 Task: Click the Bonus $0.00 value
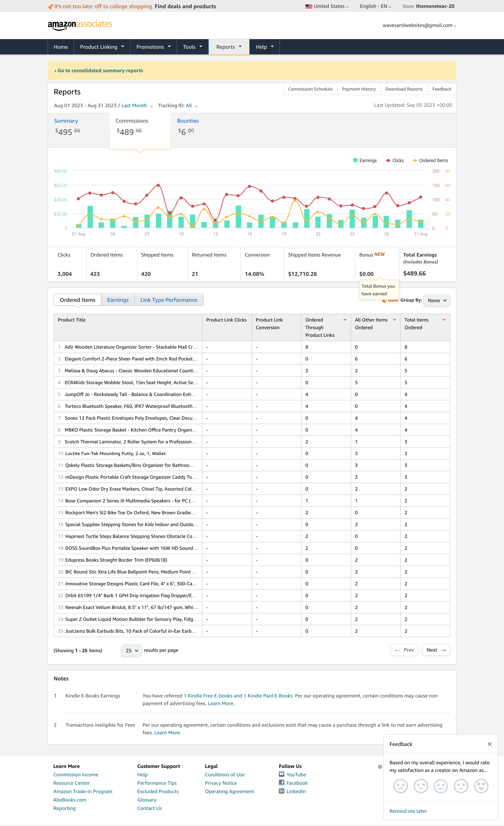coord(366,274)
